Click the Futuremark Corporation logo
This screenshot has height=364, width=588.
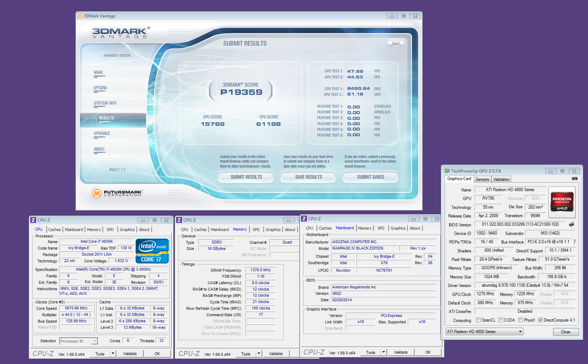pos(117,193)
